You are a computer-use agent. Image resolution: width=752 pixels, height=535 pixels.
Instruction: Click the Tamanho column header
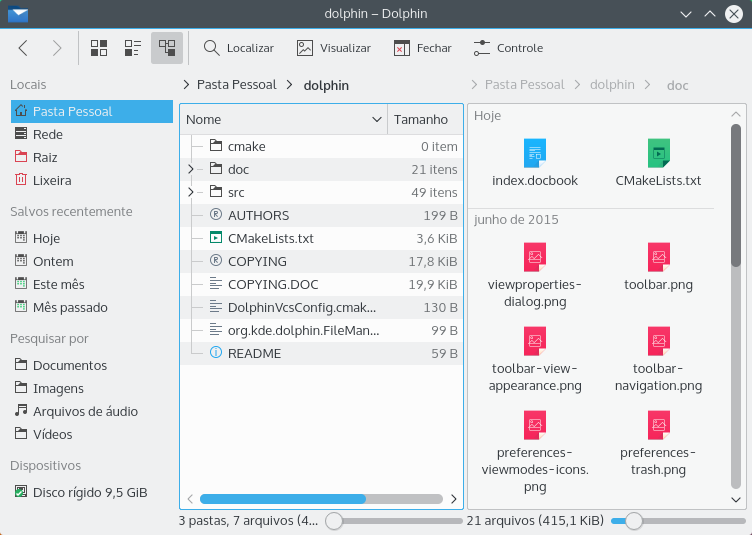(421, 120)
